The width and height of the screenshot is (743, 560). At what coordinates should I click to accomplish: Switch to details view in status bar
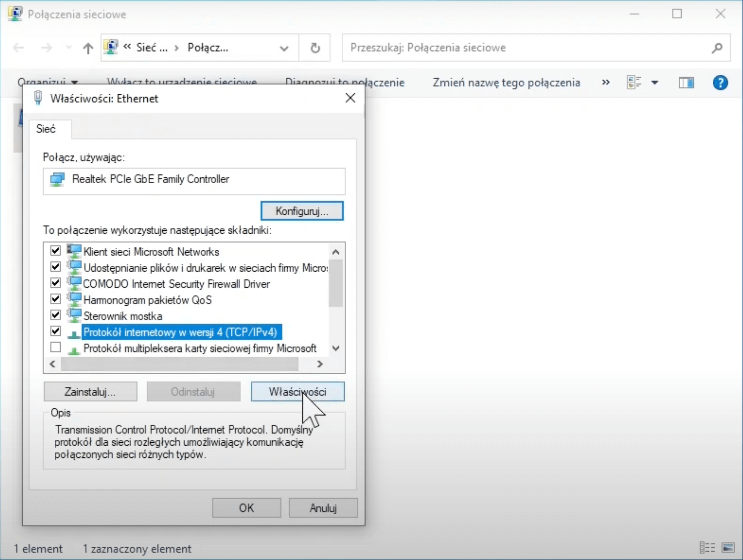tap(707, 548)
